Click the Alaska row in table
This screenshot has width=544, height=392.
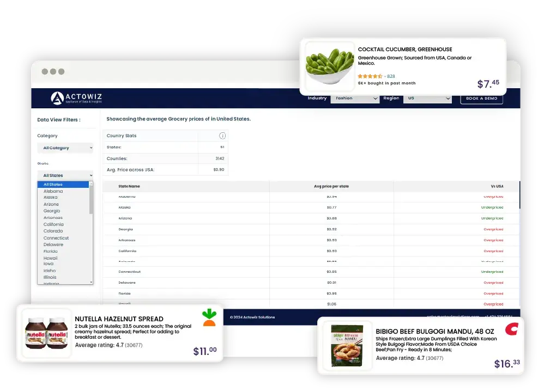coord(311,207)
